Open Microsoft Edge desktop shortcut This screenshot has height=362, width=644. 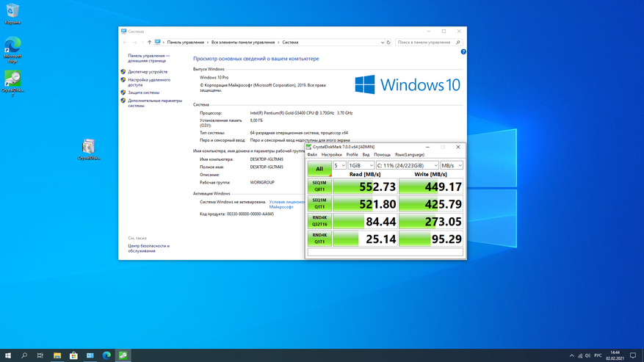(x=12, y=50)
